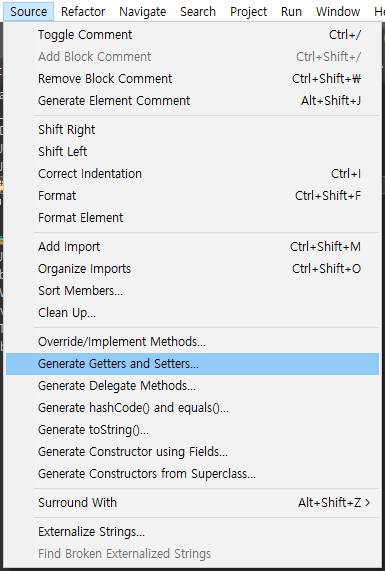Screen dimensions: 385x571
Task: Expand the Surround With submenu arrow
Action: pos(368,503)
